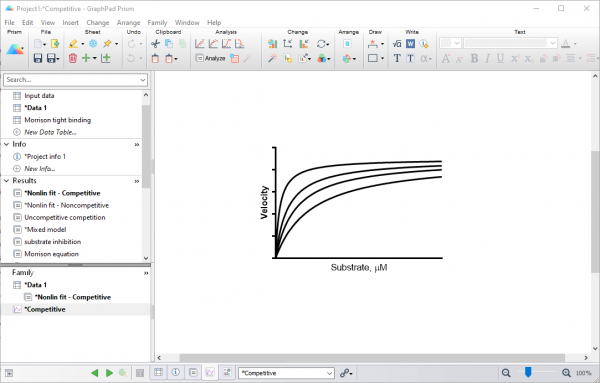Collapse the Results section chevron
600x383 pixels.
coord(7,181)
